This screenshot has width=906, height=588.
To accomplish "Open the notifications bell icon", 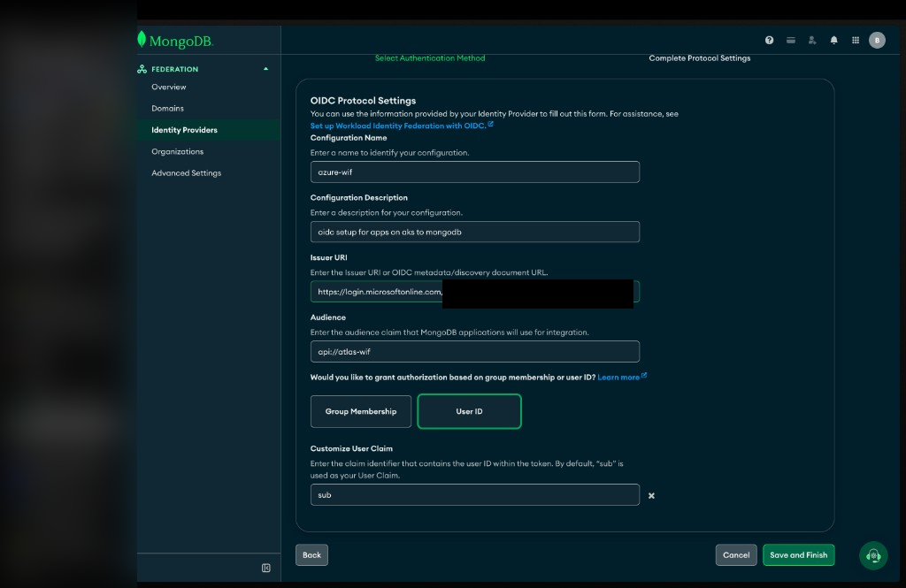I will coord(833,40).
